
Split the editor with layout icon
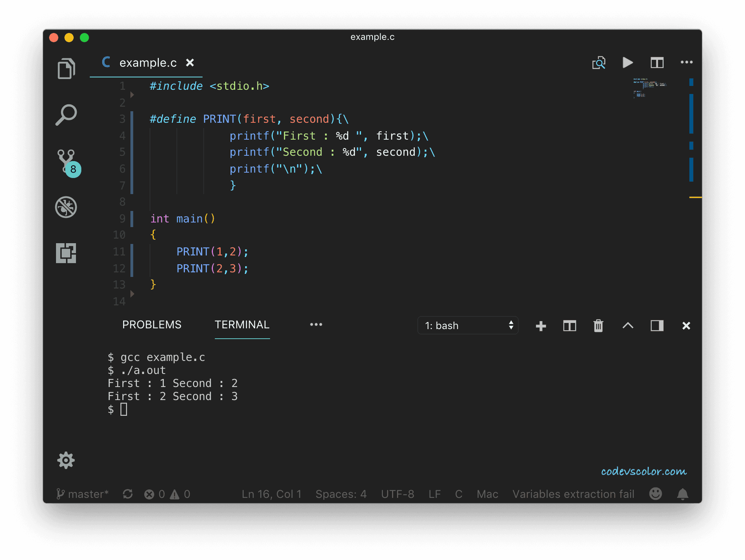pos(657,63)
